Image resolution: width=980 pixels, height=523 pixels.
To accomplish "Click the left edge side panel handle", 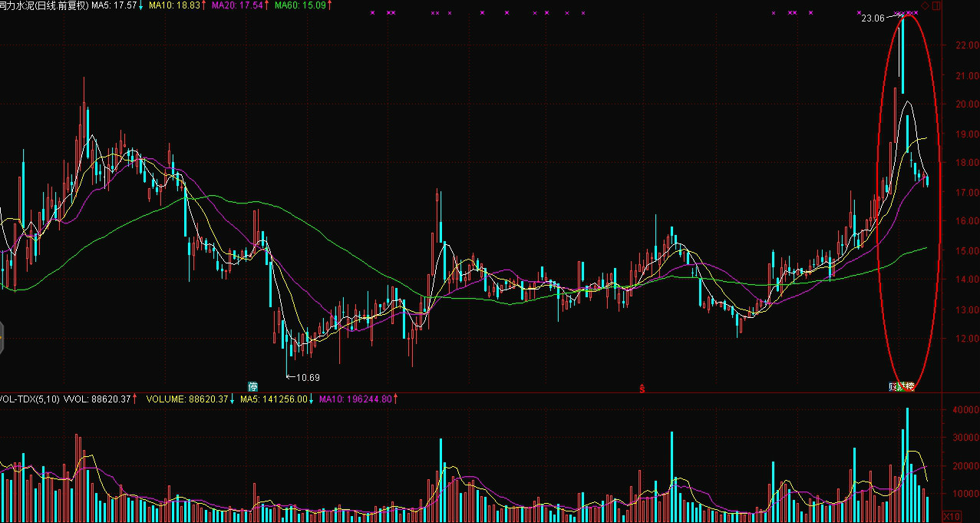I will tap(2, 336).
